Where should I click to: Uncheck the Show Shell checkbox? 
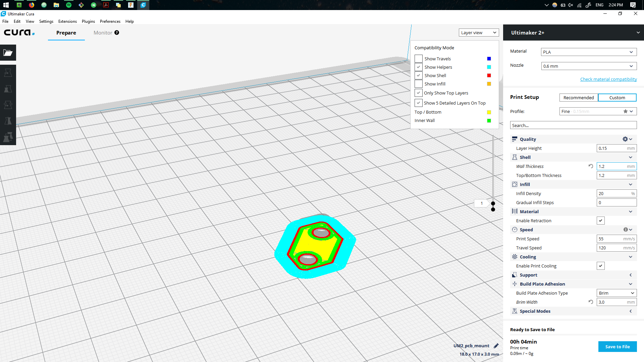click(418, 75)
